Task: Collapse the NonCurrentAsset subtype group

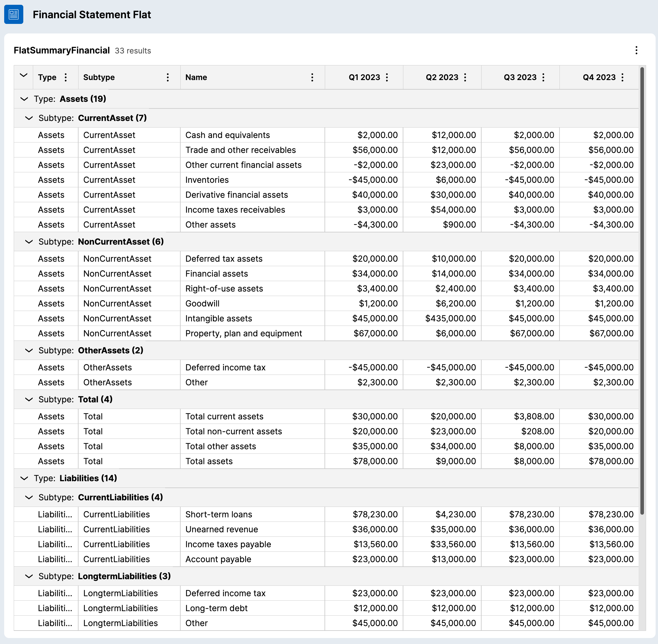Action: (x=29, y=242)
